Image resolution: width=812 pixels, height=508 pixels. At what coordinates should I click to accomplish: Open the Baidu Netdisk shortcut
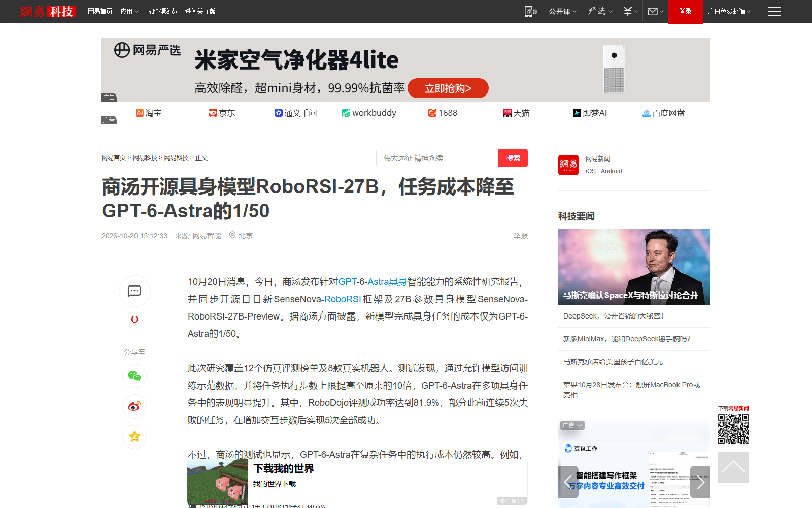[663, 113]
